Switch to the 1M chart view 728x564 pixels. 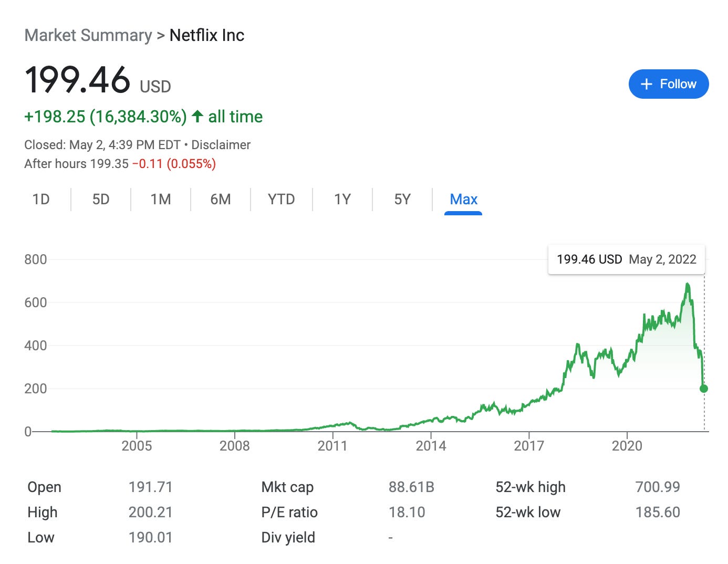[160, 200]
